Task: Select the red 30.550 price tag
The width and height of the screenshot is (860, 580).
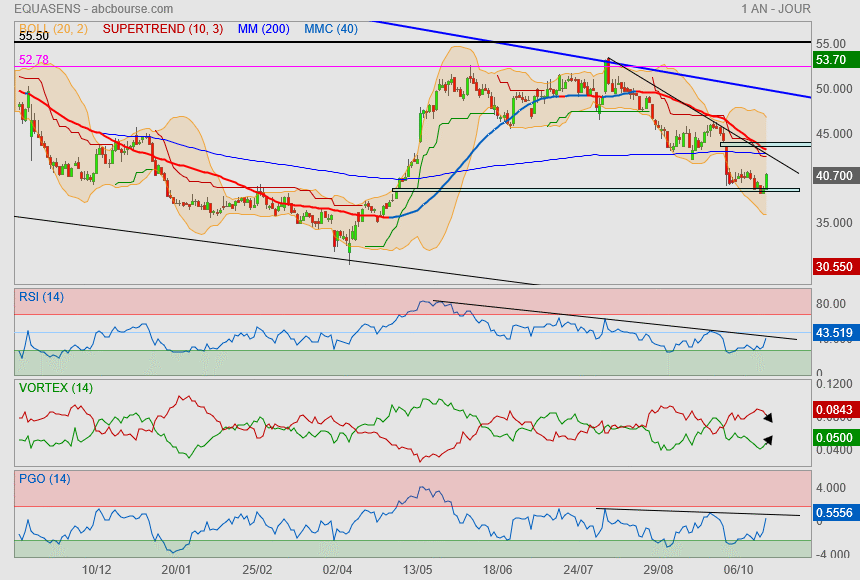Action: 834,267
